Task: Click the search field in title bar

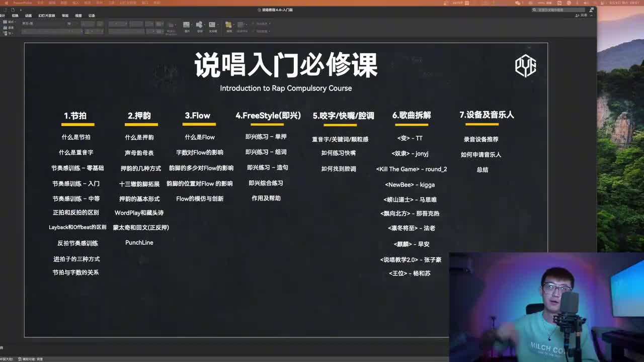Action: click(x=558, y=10)
